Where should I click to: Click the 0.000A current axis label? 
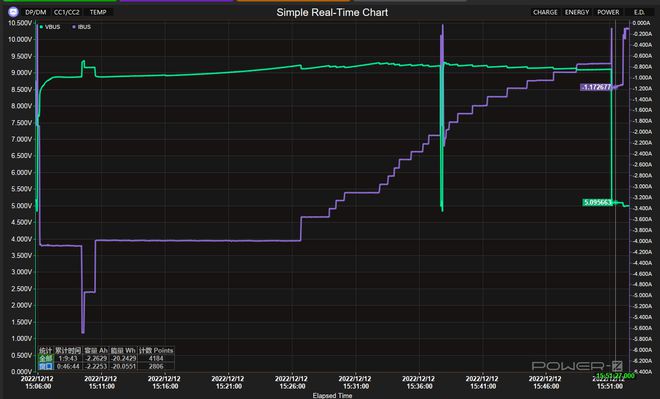tap(641, 23)
